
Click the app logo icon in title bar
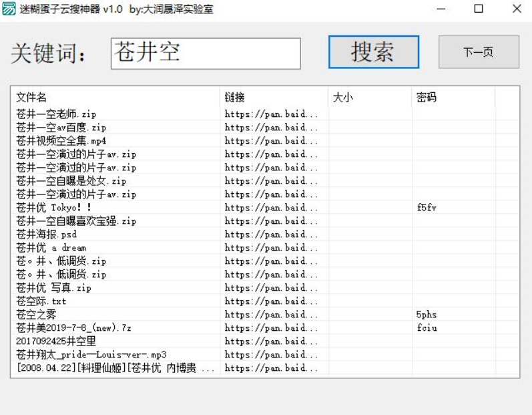point(9,9)
